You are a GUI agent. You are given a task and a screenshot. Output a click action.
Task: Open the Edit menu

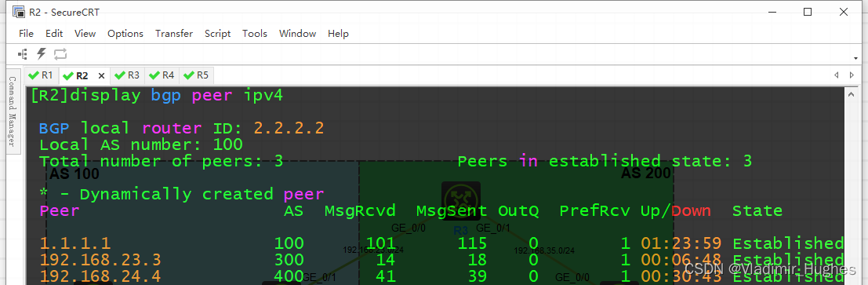tap(54, 33)
